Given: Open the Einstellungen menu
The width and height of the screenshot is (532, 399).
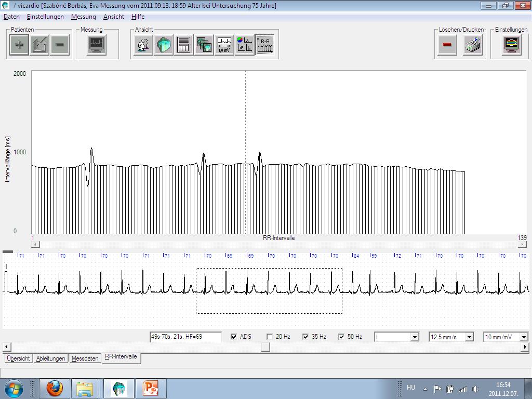Looking at the screenshot, I should 45,17.
